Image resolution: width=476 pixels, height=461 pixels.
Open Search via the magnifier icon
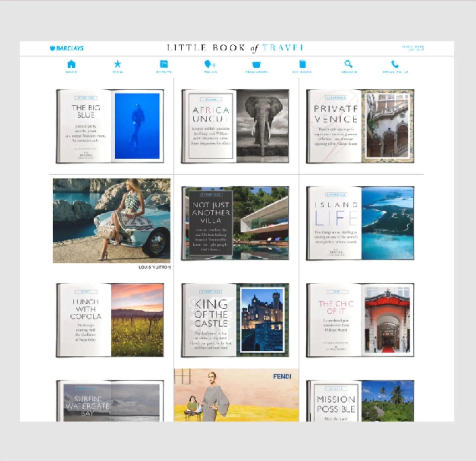point(348,64)
